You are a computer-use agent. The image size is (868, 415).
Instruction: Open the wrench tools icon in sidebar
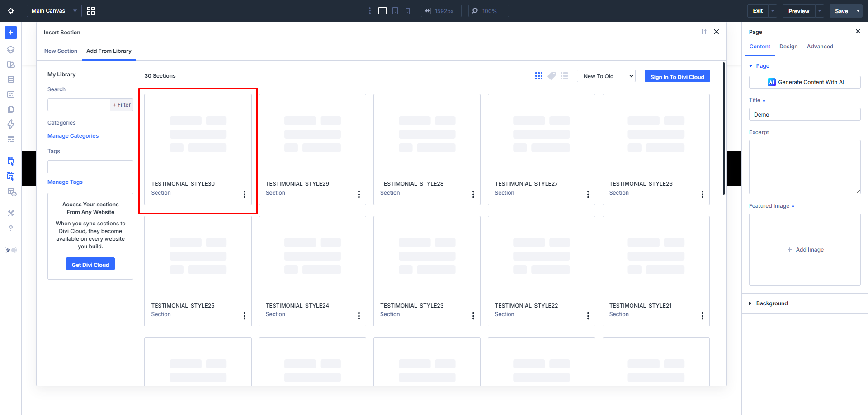[x=11, y=213]
